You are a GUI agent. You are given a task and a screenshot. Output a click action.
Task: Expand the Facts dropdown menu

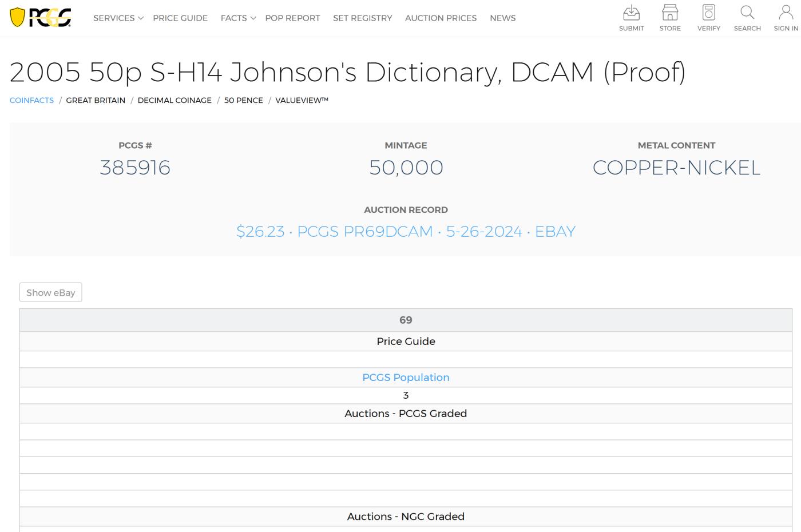click(x=238, y=18)
